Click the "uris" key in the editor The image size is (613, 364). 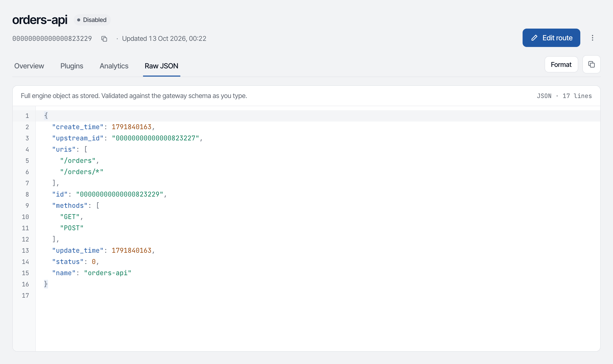[x=64, y=149]
